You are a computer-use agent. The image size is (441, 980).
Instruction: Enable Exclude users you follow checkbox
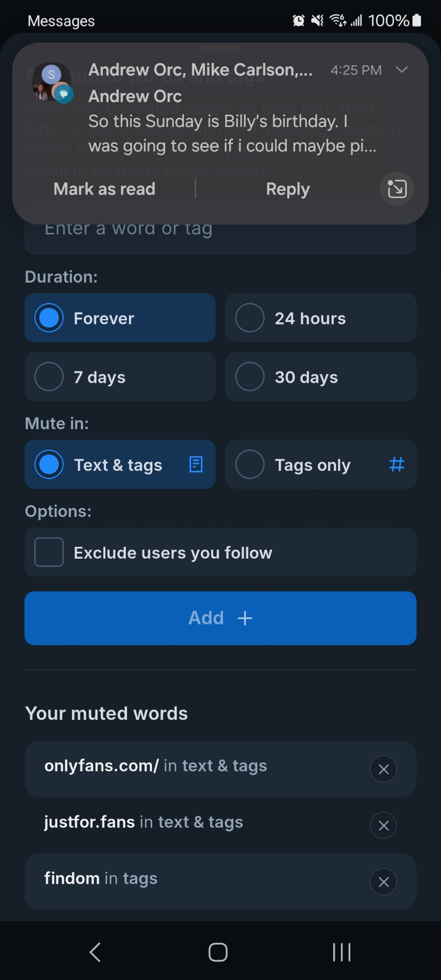coord(49,552)
